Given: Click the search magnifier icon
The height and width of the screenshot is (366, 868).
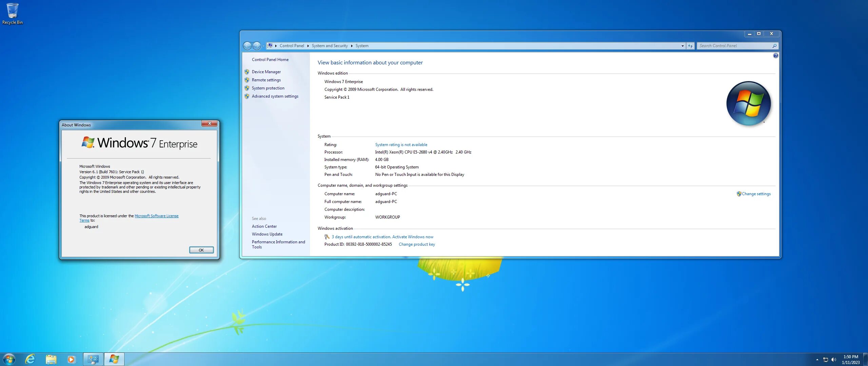Looking at the screenshot, I should [774, 46].
